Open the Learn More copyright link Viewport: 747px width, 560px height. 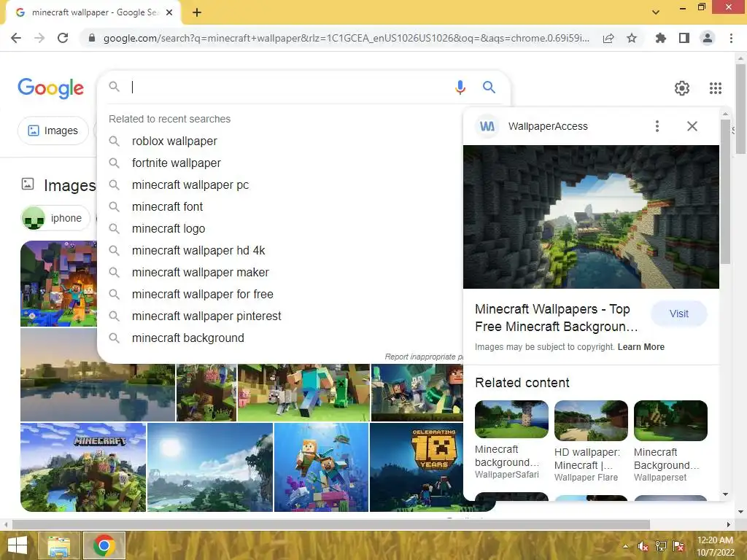640,346
